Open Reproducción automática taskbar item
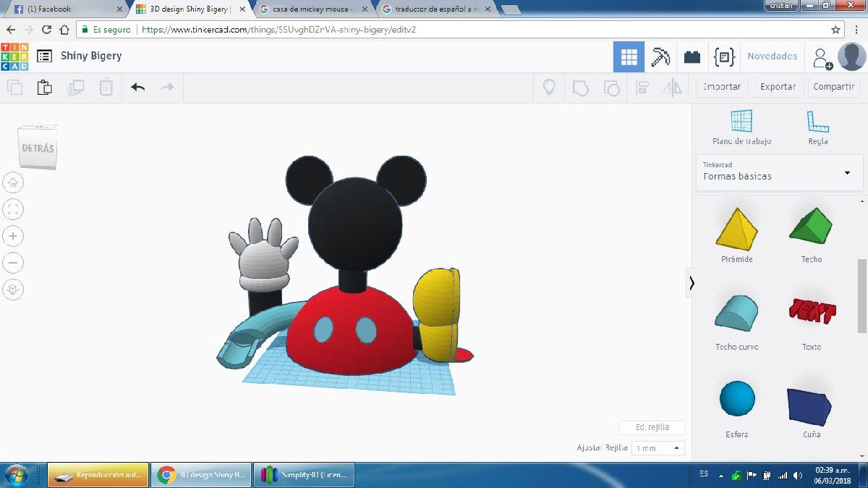Viewport: 868px width, 488px height. 98,475
